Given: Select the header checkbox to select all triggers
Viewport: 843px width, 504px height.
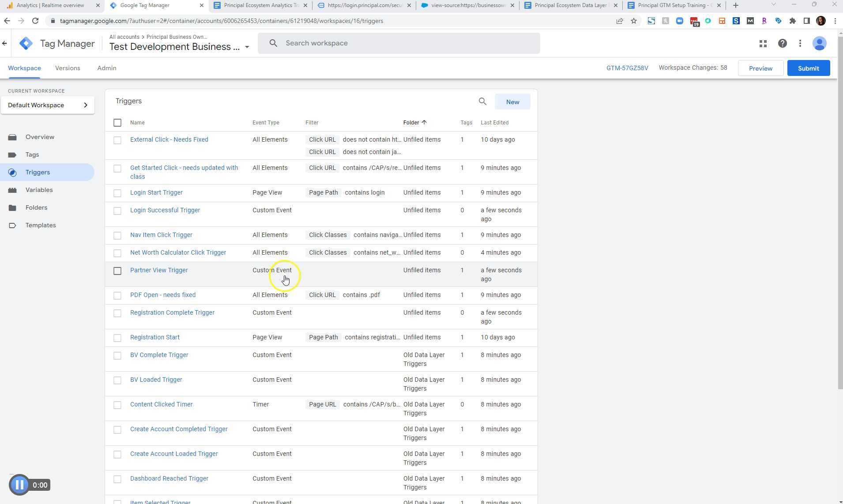Looking at the screenshot, I should click(x=117, y=123).
